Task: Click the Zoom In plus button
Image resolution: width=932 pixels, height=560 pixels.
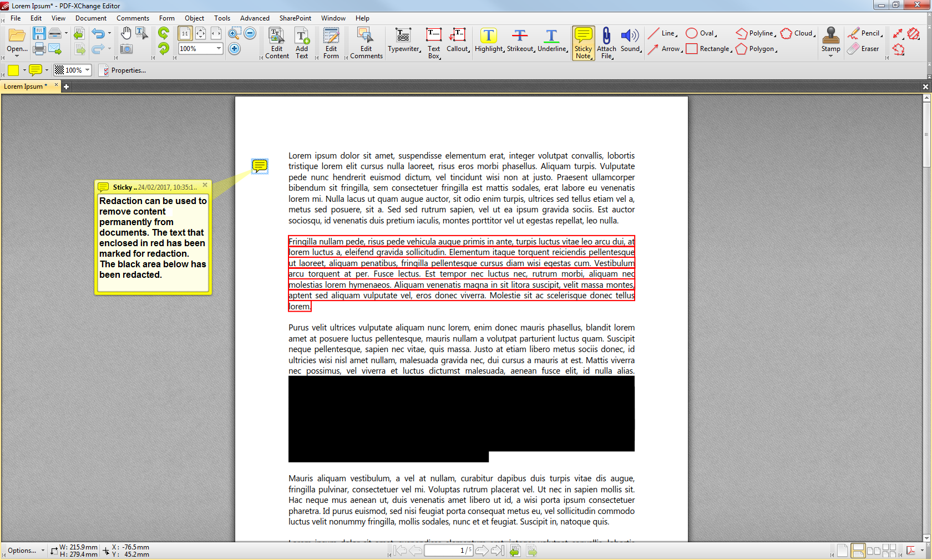Action: coord(235,49)
